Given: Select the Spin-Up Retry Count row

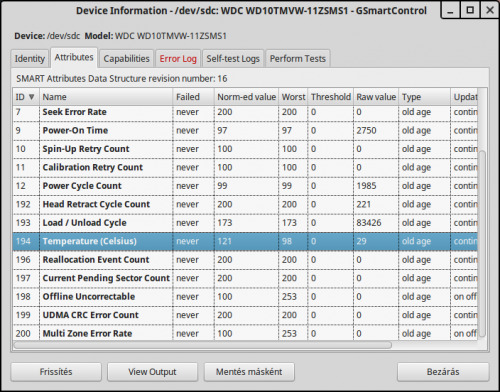Looking at the screenshot, I should 245,149.
